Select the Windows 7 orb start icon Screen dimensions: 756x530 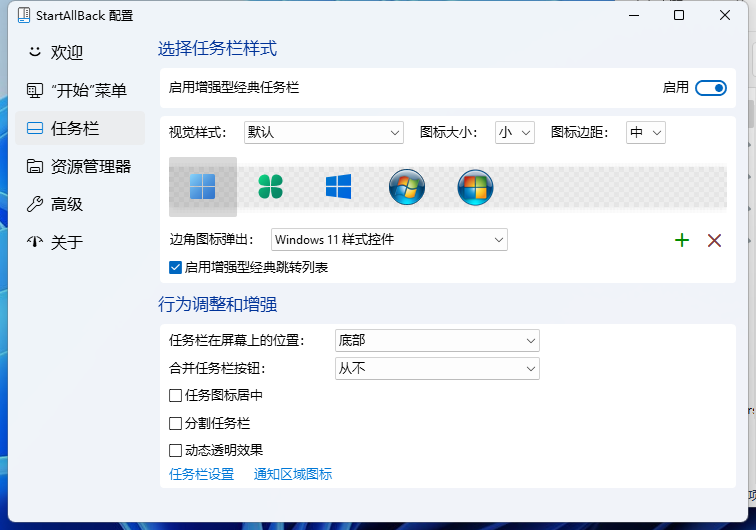click(407, 187)
